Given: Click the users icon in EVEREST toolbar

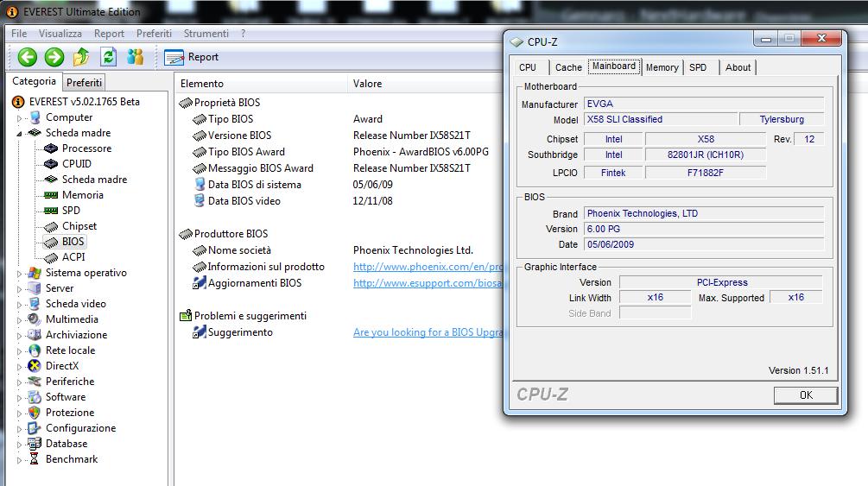Looking at the screenshot, I should click(x=135, y=56).
